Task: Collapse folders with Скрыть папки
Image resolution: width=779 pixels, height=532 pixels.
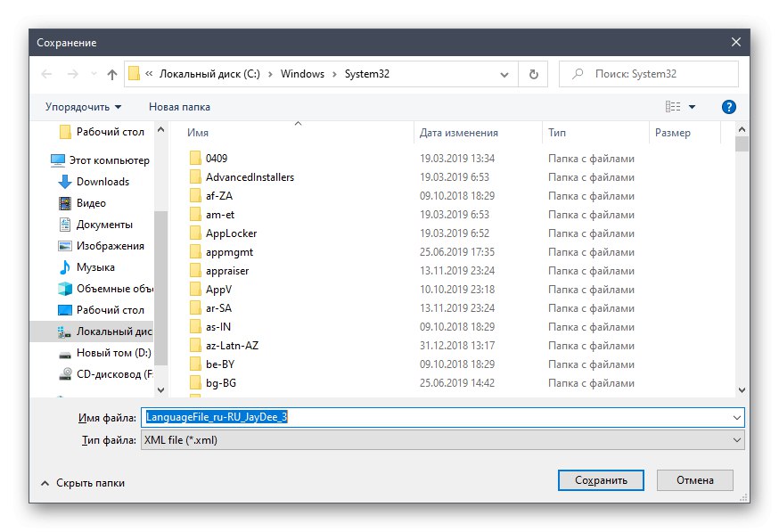Action: click(x=83, y=483)
